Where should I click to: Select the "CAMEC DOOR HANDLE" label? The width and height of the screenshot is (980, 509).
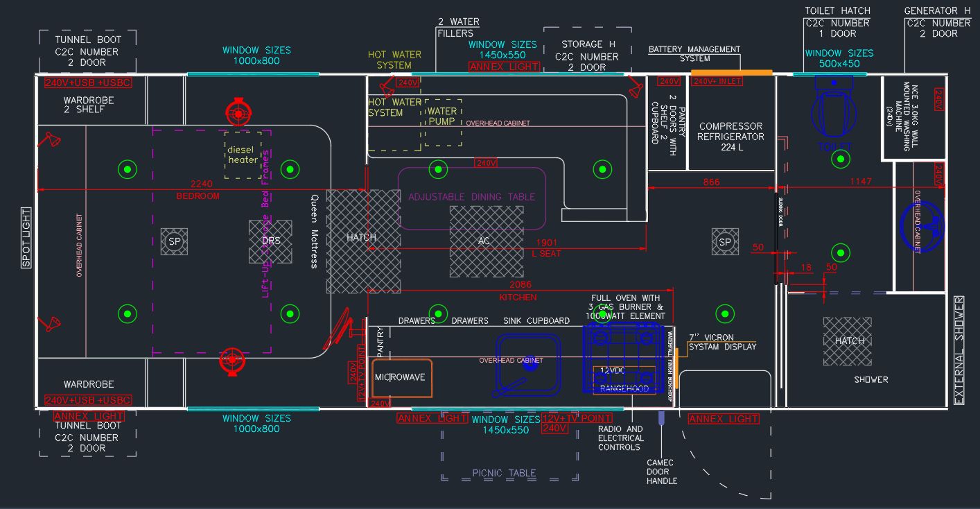(x=662, y=472)
